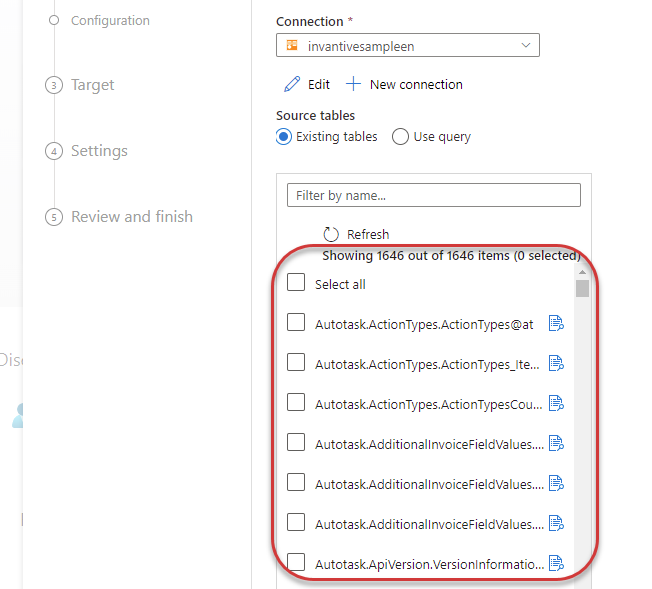Open the invantivesampleen connection dropdown
The image size is (652, 589).
(x=408, y=45)
